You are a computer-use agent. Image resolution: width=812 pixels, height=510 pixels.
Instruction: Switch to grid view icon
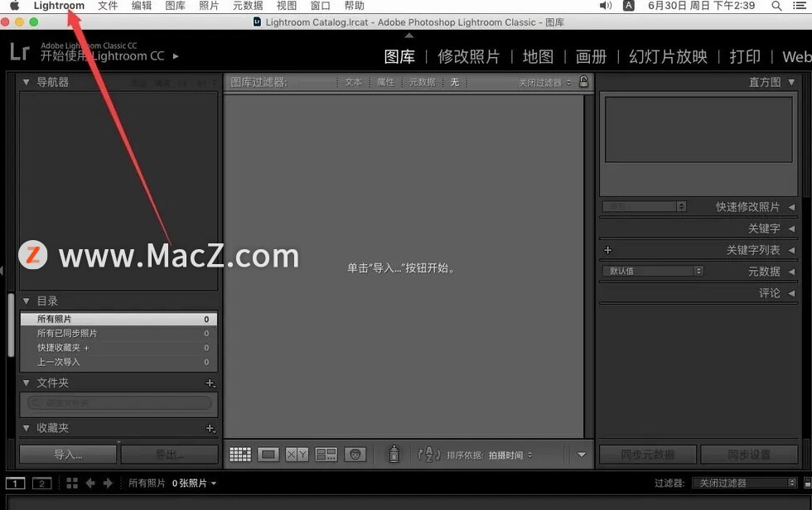pos(240,455)
